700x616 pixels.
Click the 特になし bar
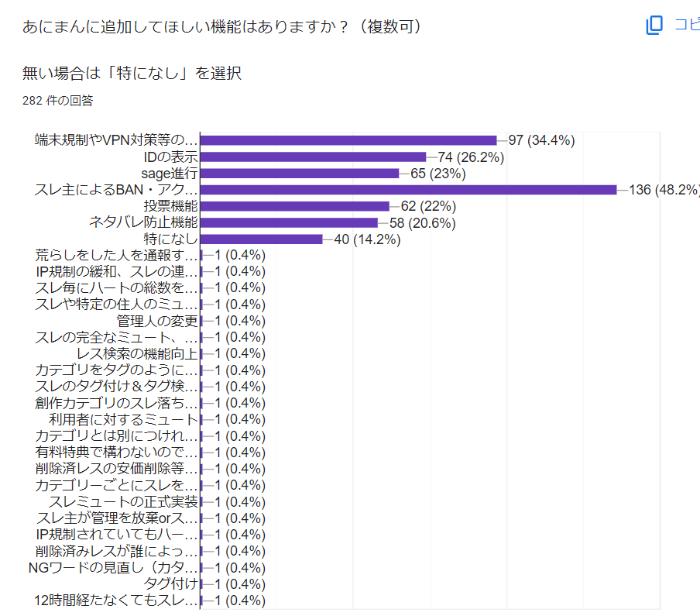261,239
